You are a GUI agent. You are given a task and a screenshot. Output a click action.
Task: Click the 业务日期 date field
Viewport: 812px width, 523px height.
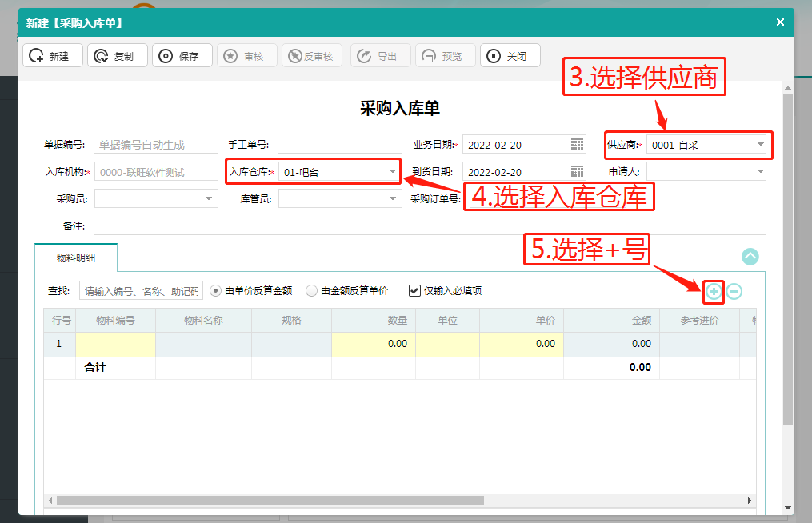pyautogui.click(x=524, y=145)
